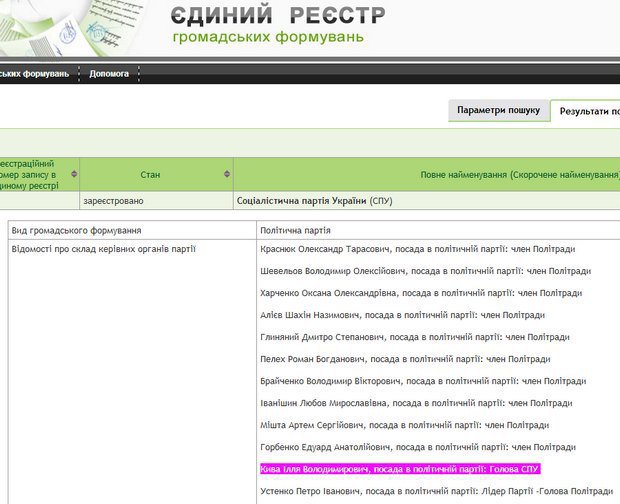Switch to Параметри пошуку tab

pyautogui.click(x=498, y=110)
